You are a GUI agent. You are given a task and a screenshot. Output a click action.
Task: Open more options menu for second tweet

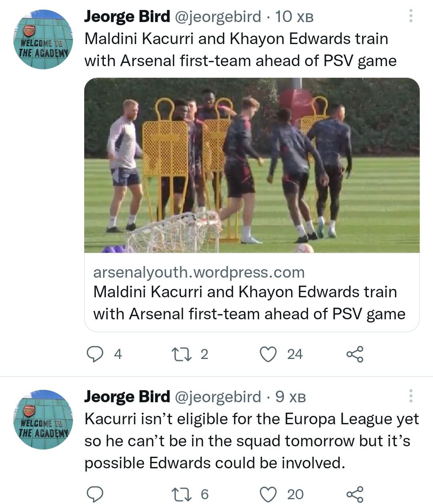[x=410, y=396]
